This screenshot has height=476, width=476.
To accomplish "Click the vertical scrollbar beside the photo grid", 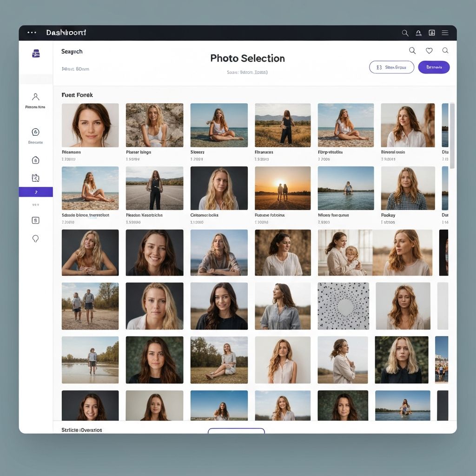I will [x=452, y=135].
